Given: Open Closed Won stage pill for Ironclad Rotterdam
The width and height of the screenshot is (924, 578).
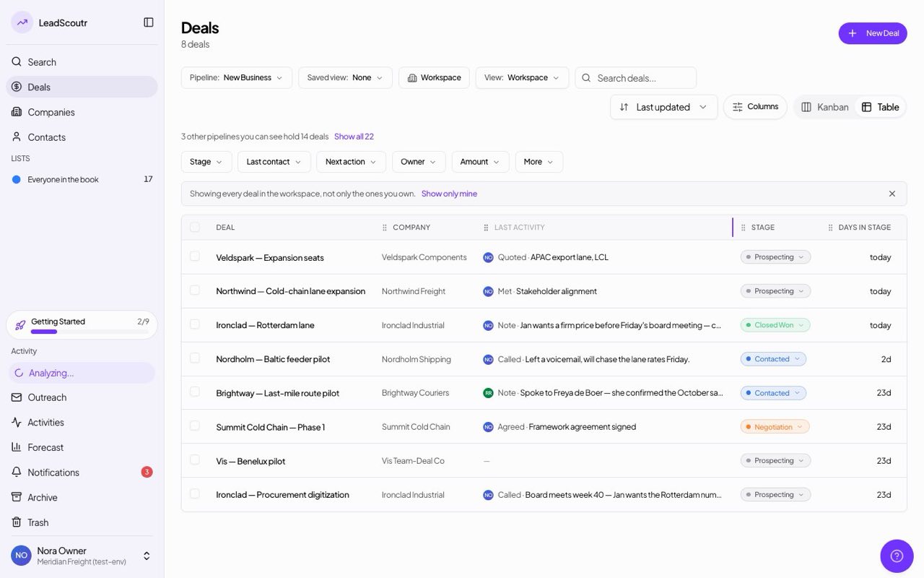Looking at the screenshot, I should tap(775, 325).
